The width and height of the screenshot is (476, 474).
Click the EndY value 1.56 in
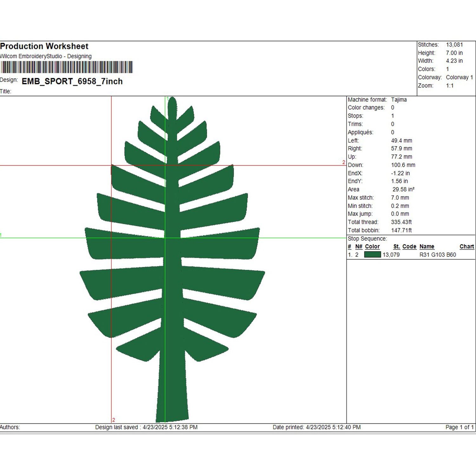click(x=400, y=181)
